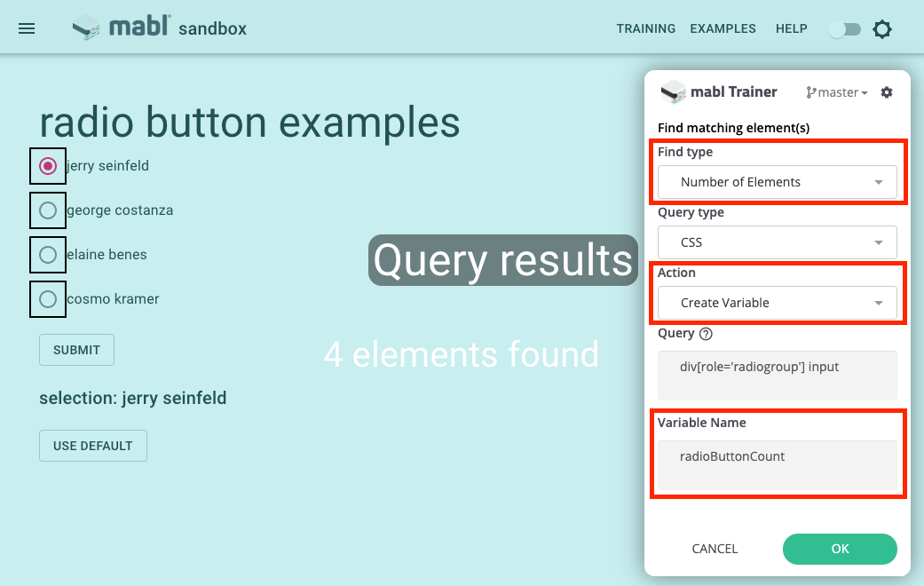Flip the toggle switch in the header
This screenshot has width=924, height=586.
pyautogui.click(x=843, y=28)
